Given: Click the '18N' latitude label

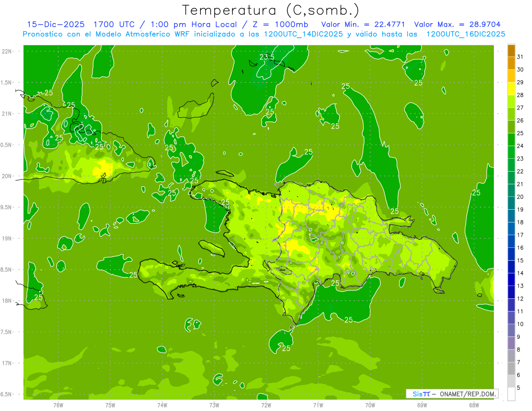Looking at the screenshot, I should click(7, 301).
